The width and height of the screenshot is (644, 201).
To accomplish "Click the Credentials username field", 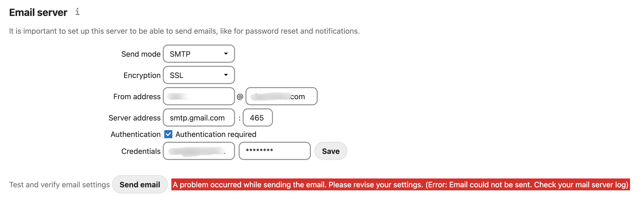I will pos(199,151).
